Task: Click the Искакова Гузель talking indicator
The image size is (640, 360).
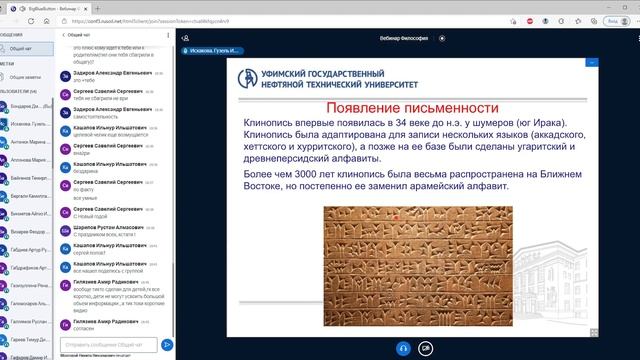Action: tap(212, 51)
